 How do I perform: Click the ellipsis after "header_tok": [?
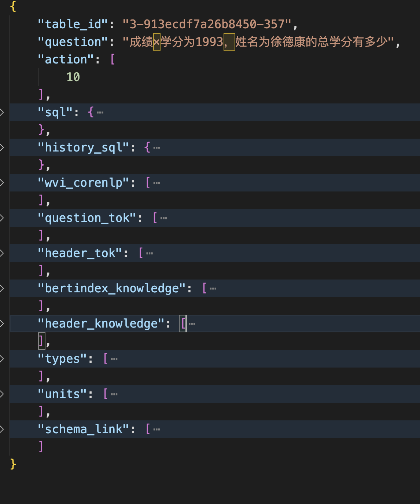point(150,253)
